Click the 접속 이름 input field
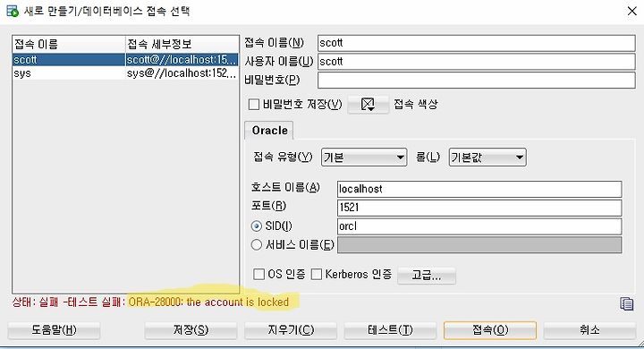The width and height of the screenshot is (644, 349). point(477,43)
